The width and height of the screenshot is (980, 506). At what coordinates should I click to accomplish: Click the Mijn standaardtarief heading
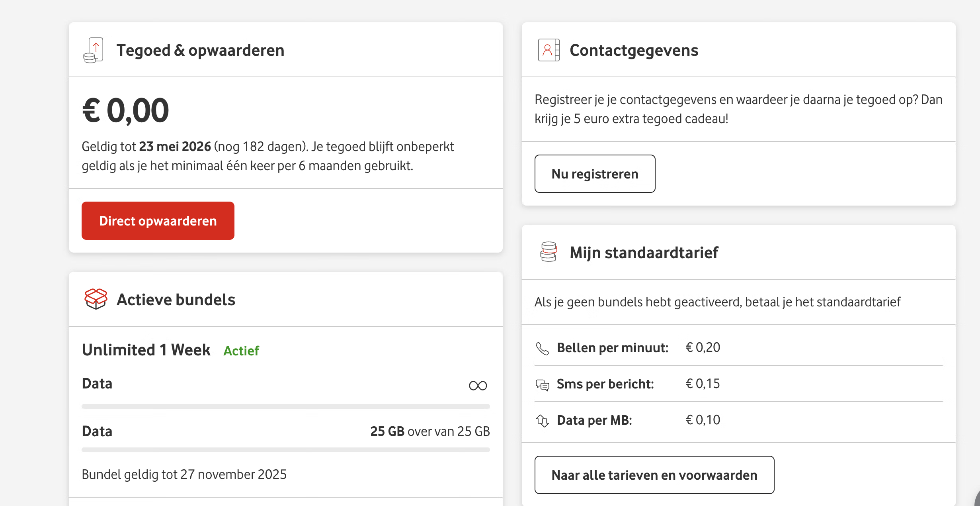(644, 253)
